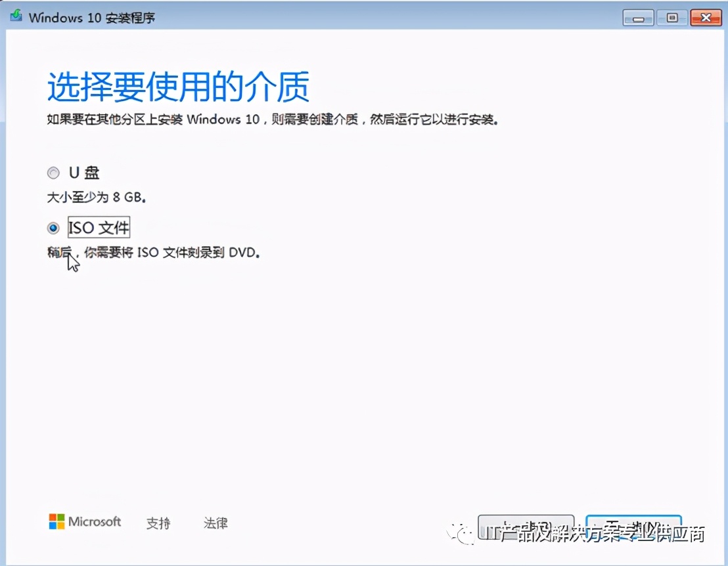Viewport: 728px width, 566px height.
Task: Click the U 盘 option label text
Action: coord(83,172)
